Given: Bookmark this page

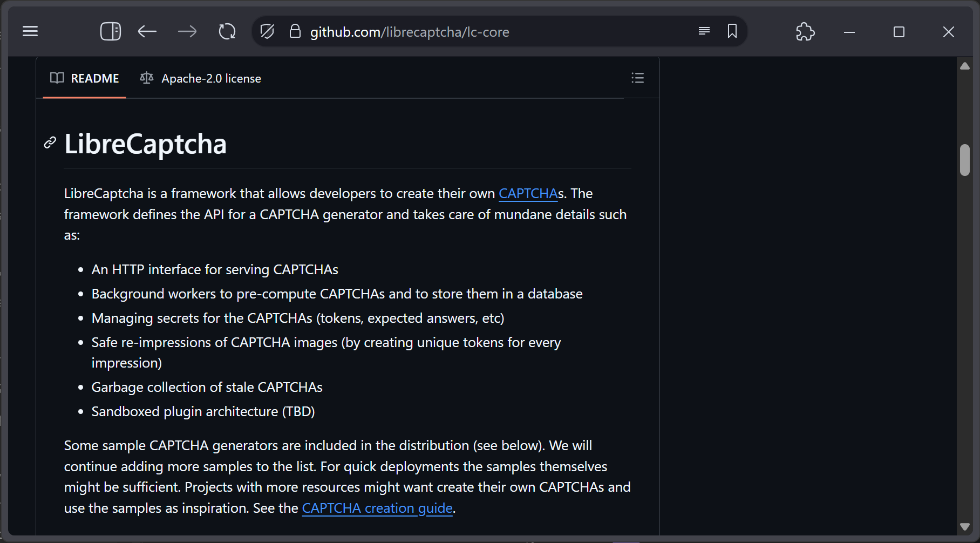Looking at the screenshot, I should point(732,31).
